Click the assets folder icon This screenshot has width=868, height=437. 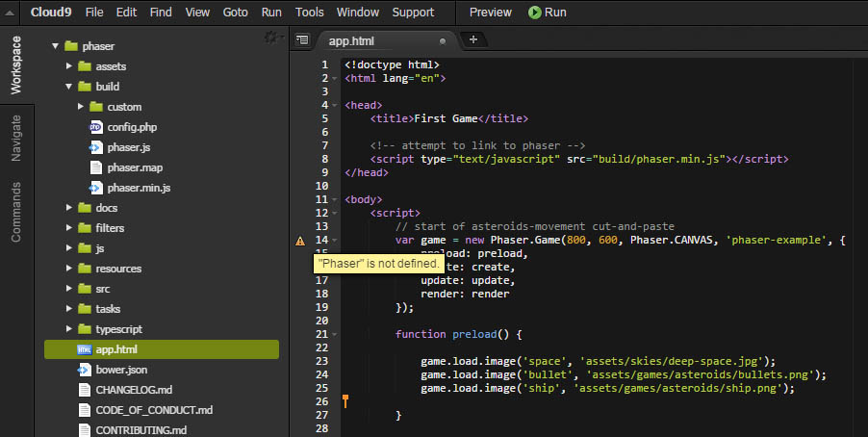click(x=84, y=66)
